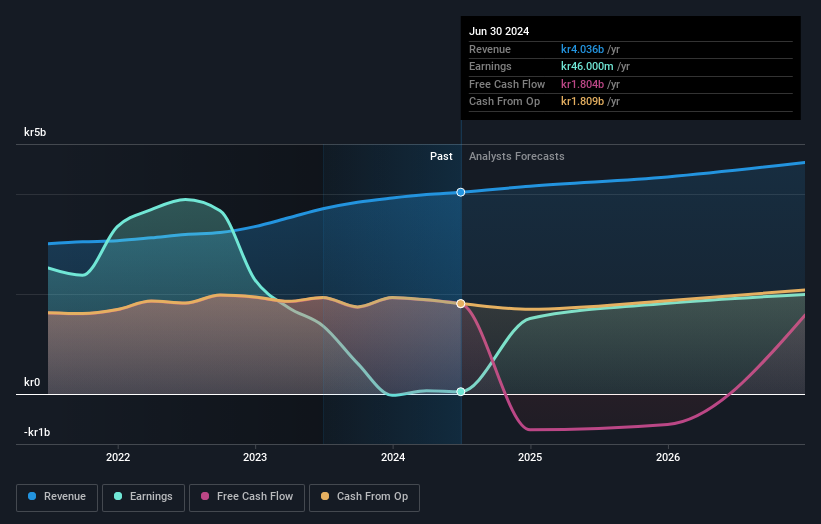Click the kr0 y-axis label
Viewport: 821px width, 524px height.
[x=32, y=382]
